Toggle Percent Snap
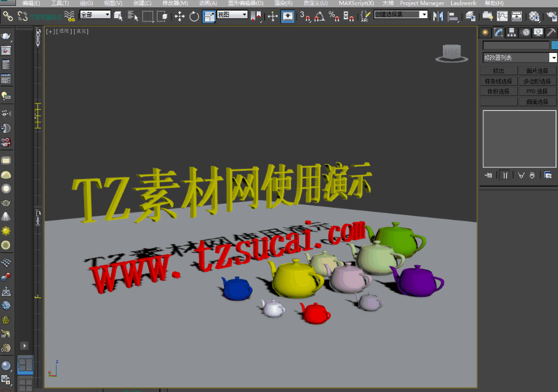 click(334, 16)
